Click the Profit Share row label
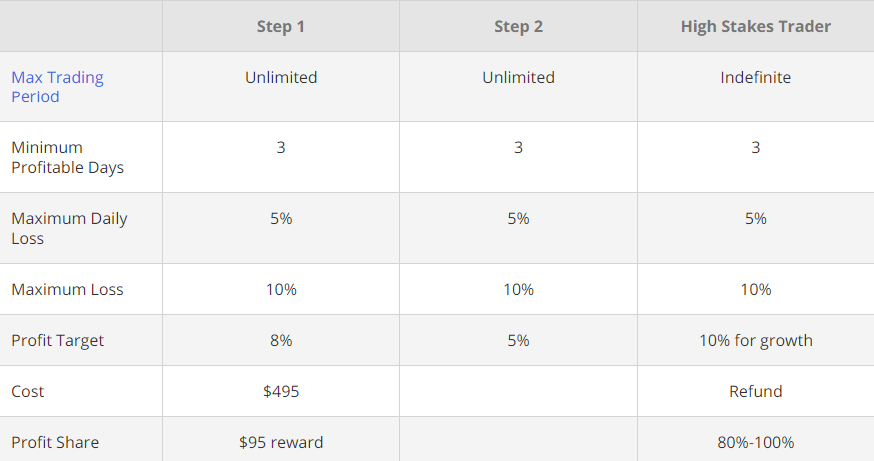 click(x=55, y=442)
